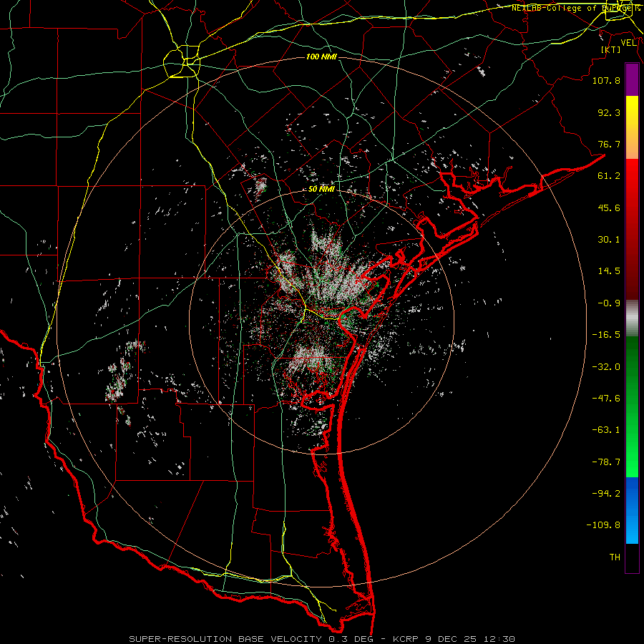Click the 107.8 value on velocity scale
Image resolution: width=644 pixels, height=644 pixels.
pyautogui.click(x=606, y=80)
